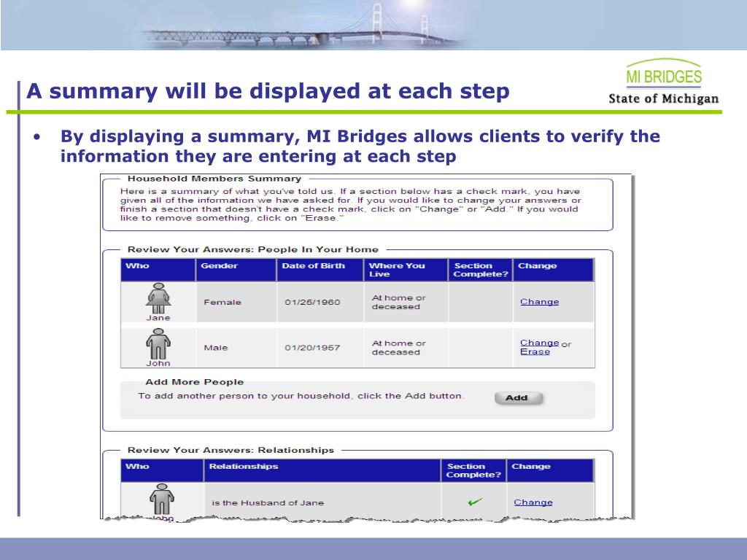Screen dimensions: 747x560
Task: Open the Change link for Jane
Action: coord(539,301)
